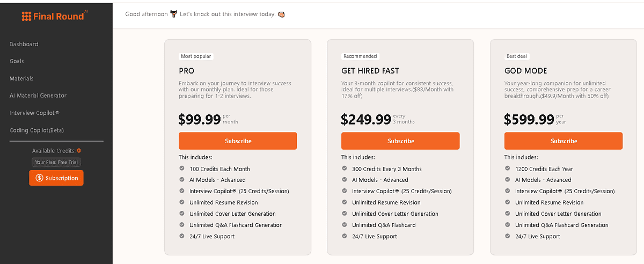The width and height of the screenshot is (644, 264).
Task: Click the GET HIRED FAST title
Action: click(x=370, y=71)
